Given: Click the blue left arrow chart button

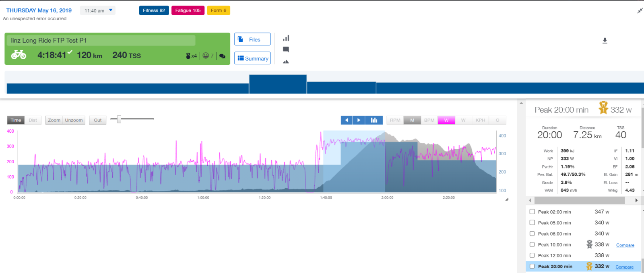Looking at the screenshot, I should (347, 120).
